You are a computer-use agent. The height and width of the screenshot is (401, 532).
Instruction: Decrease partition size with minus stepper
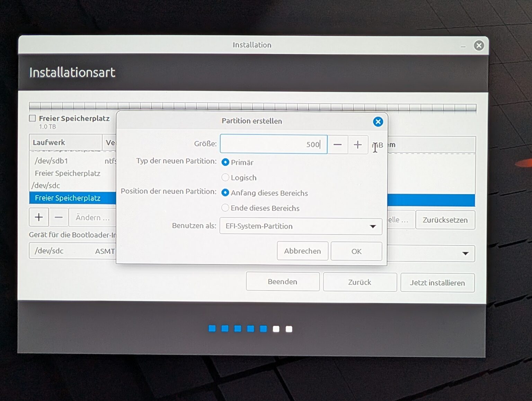338,145
